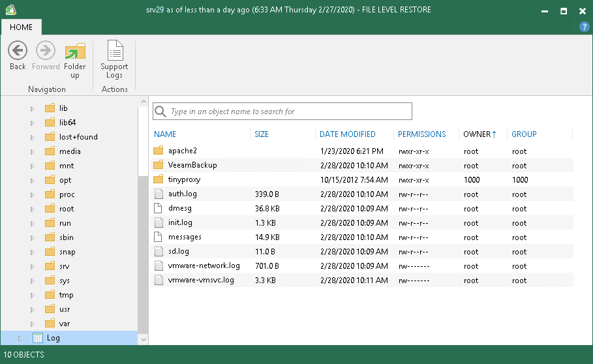Click the search magnifier icon

tap(160, 112)
